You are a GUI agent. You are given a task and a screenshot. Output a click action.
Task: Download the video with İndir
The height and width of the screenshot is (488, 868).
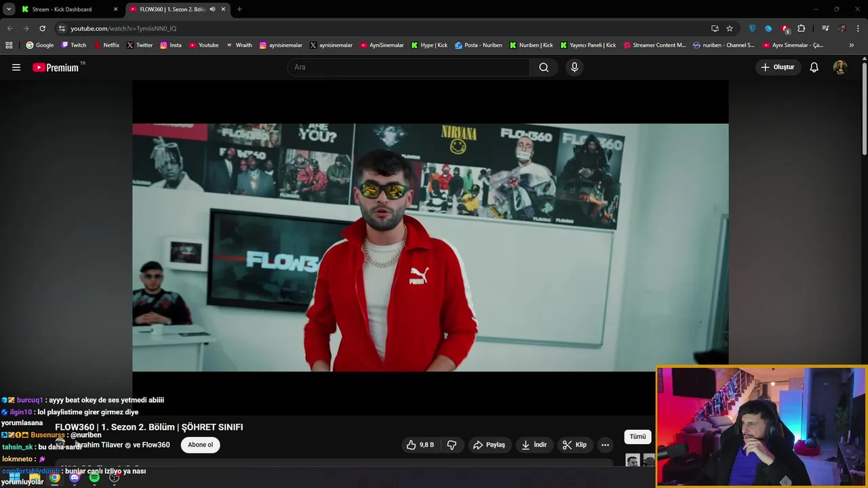tap(534, 445)
